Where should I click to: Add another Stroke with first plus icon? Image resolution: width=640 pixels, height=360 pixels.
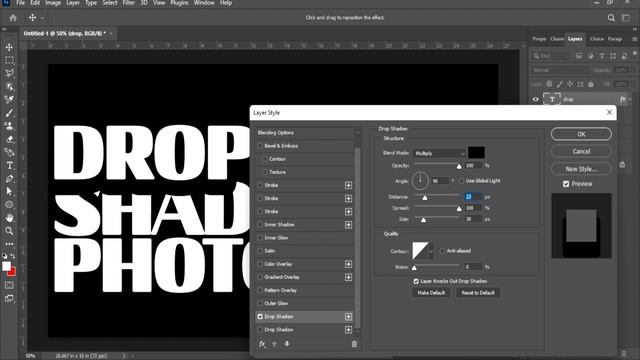click(348, 185)
